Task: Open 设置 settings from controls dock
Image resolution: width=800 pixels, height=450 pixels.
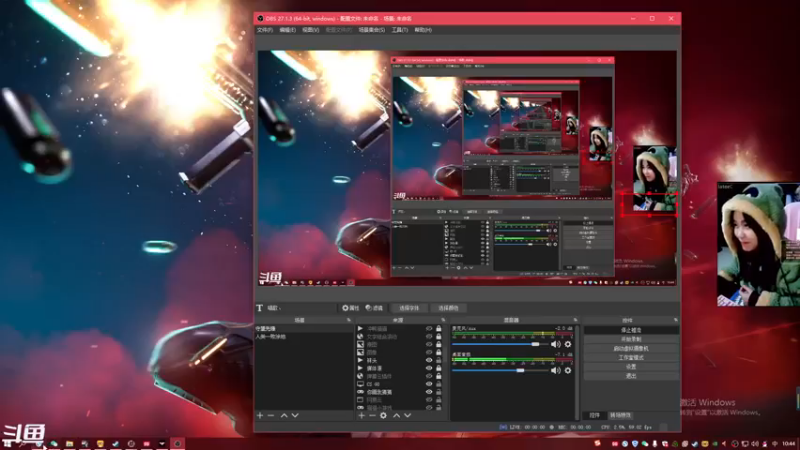Action: 631,367
